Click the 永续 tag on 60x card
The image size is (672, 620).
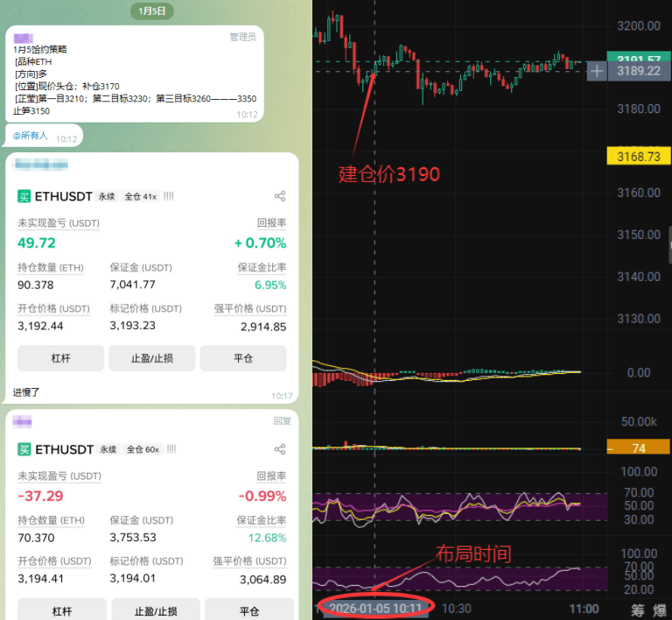pos(108,449)
